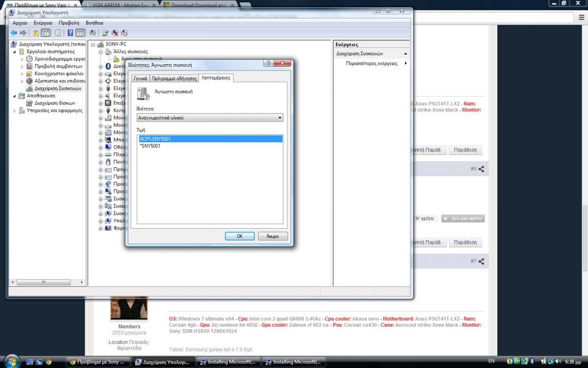This screenshot has width=588, height=368.
Task: Click Uninstall device icon with red X
Action: coord(115,33)
